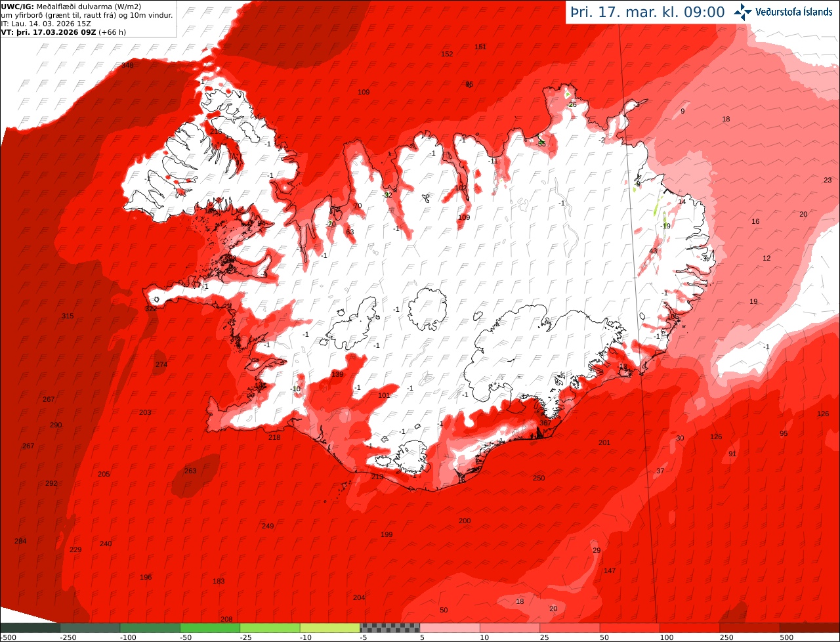Click the 367 value on the southeast coast
840x642 pixels.
(x=545, y=423)
